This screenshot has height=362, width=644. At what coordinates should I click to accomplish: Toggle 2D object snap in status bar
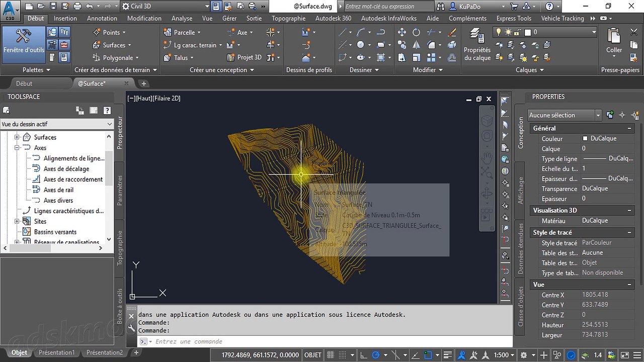click(428, 355)
